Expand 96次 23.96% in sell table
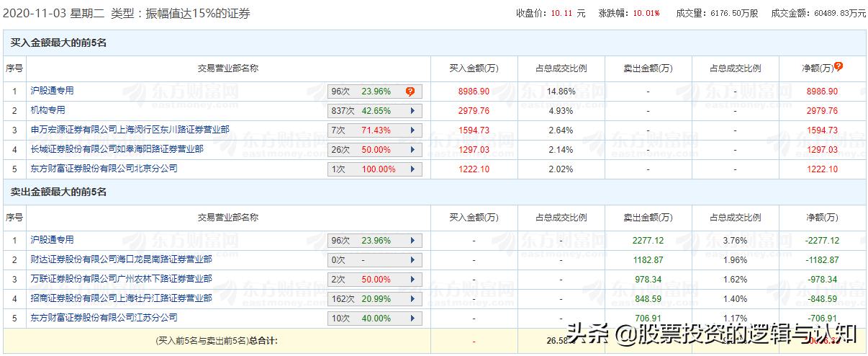Screen dimensions: 868x356 pos(375,241)
